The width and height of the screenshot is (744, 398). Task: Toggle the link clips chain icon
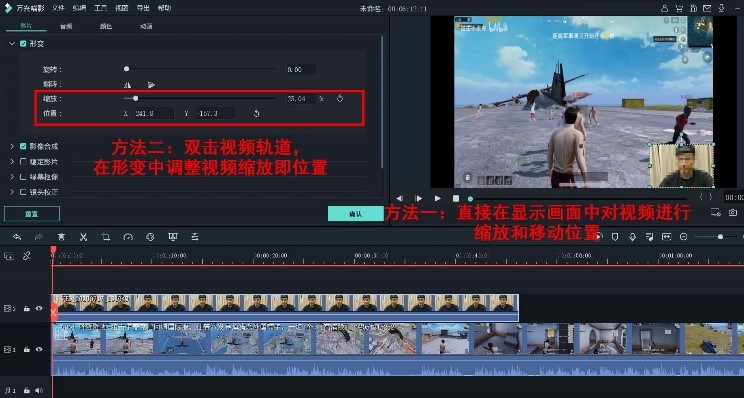(x=27, y=256)
